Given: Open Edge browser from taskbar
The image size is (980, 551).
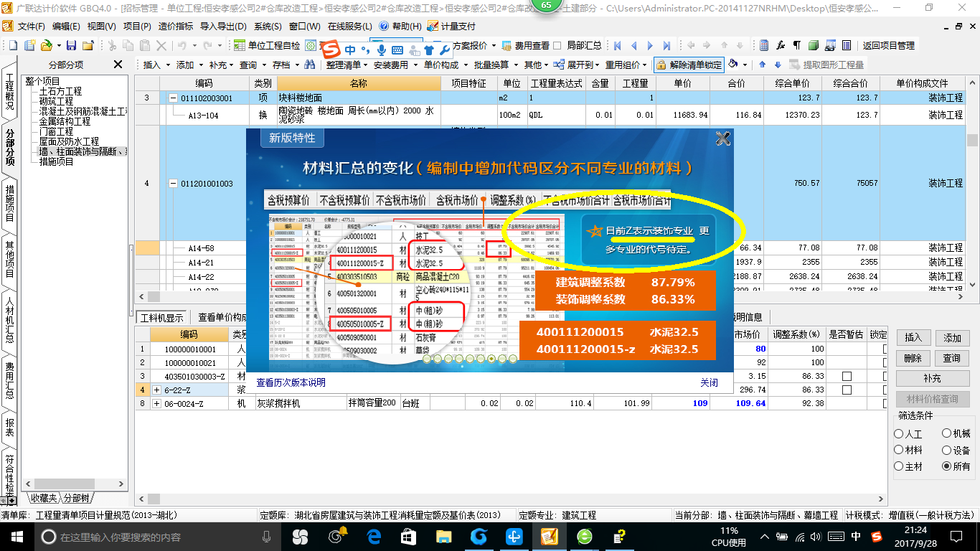Looking at the screenshot, I should coord(374,536).
